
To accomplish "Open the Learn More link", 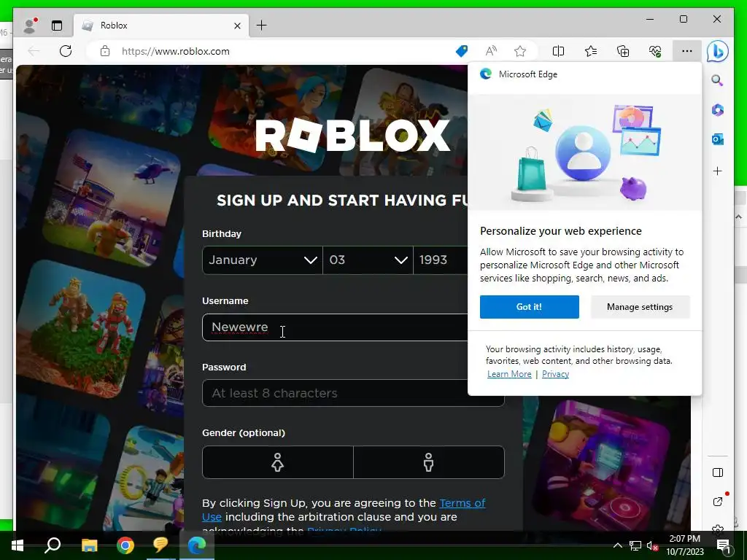I will tap(509, 374).
